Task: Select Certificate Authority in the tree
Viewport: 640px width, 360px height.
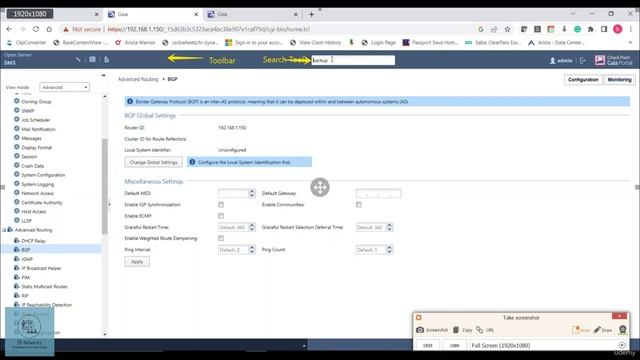Action: [x=42, y=202]
